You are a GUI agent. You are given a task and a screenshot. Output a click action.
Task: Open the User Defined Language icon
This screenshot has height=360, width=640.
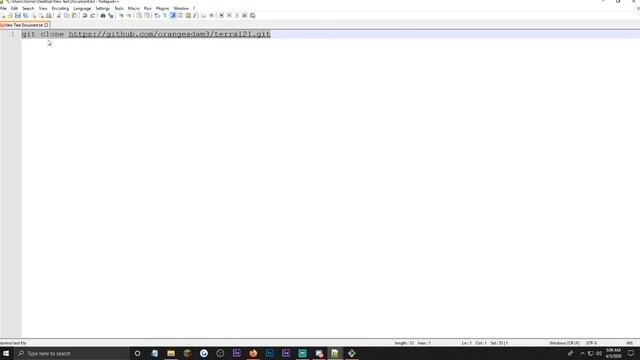(180, 16)
